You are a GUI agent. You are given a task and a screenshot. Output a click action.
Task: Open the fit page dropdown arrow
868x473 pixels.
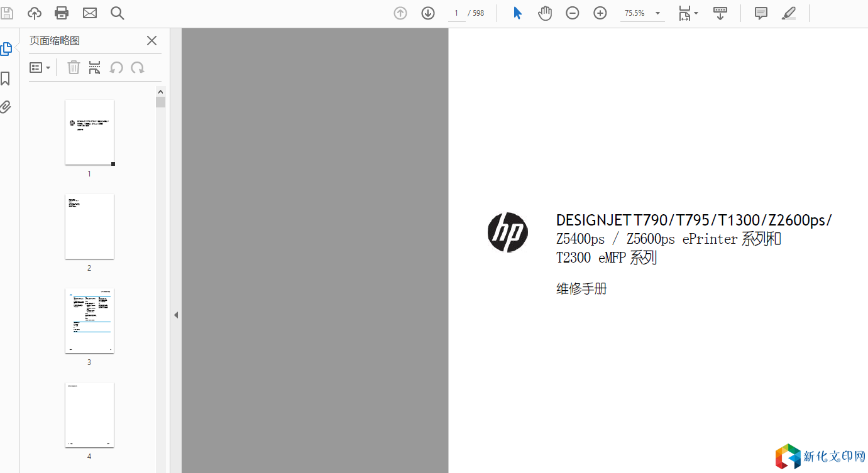point(696,13)
